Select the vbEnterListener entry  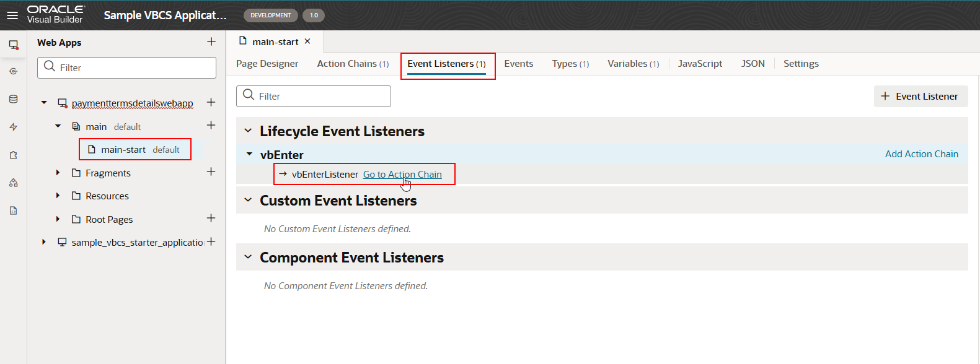coord(325,175)
